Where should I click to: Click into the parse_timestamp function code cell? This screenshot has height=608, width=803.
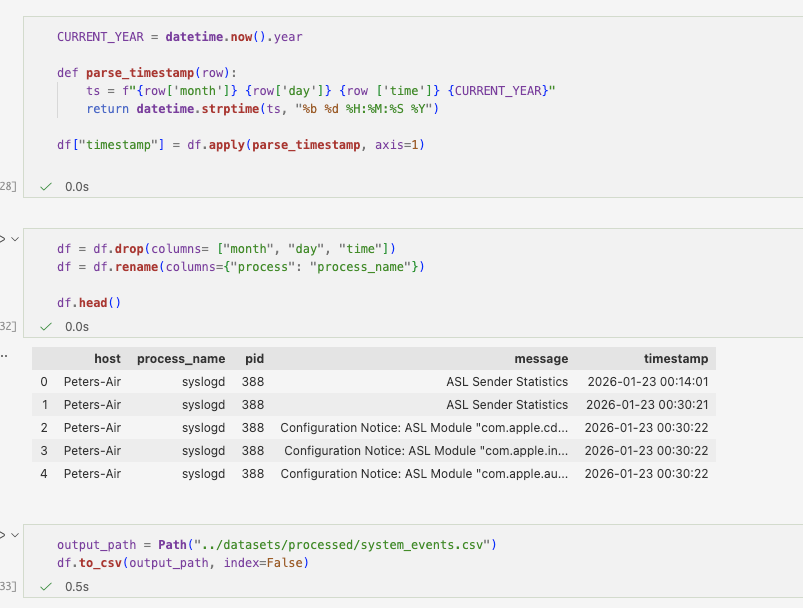pyautogui.click(x=160, y=72)
